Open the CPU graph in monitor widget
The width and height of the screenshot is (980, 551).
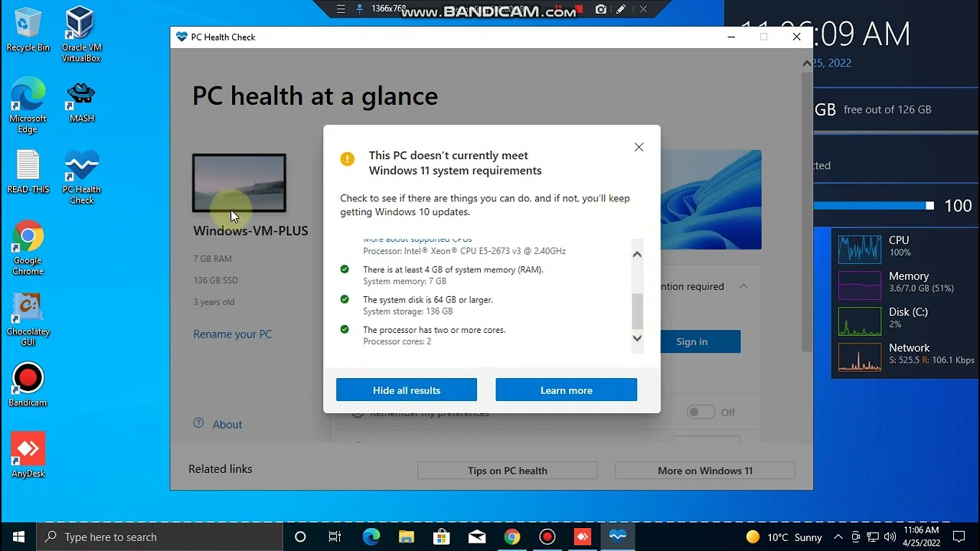click(860, 249)
